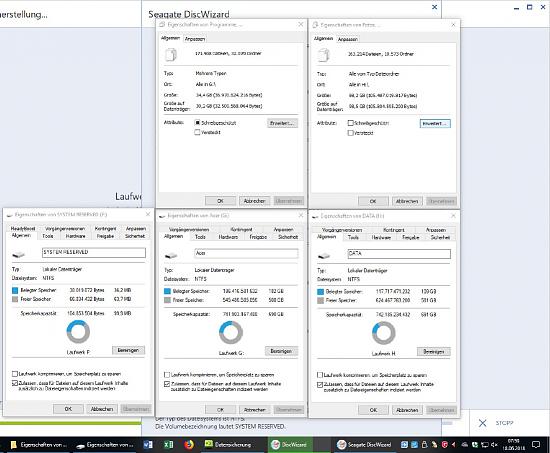Viewport: 550px width, 453px height.
Task: Click OK in DATA (H:) properties
Action: click(373, 410)
